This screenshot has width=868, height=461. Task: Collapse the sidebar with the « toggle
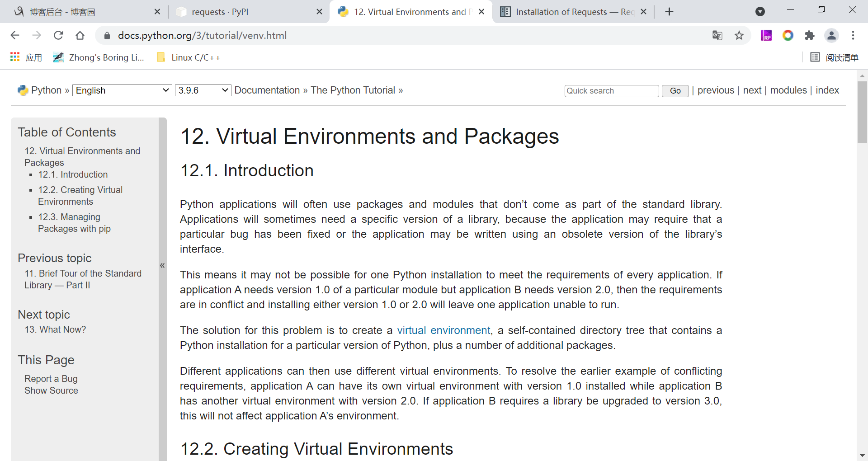tap(162, 265)
